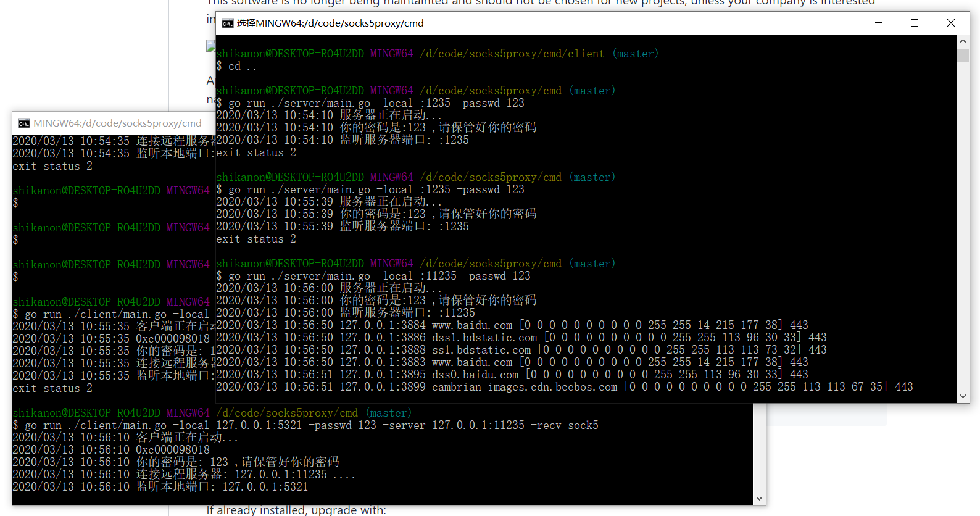Viewport: 980px width, 516px height.
Task: Click the log line '监听服务器端口: :11235'
Action: click(346, 313)
